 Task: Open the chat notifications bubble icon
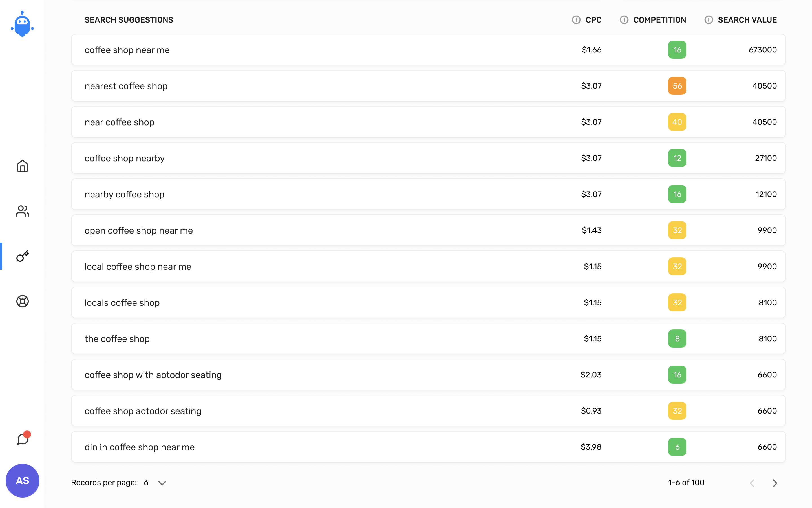(x=23, y=438)
